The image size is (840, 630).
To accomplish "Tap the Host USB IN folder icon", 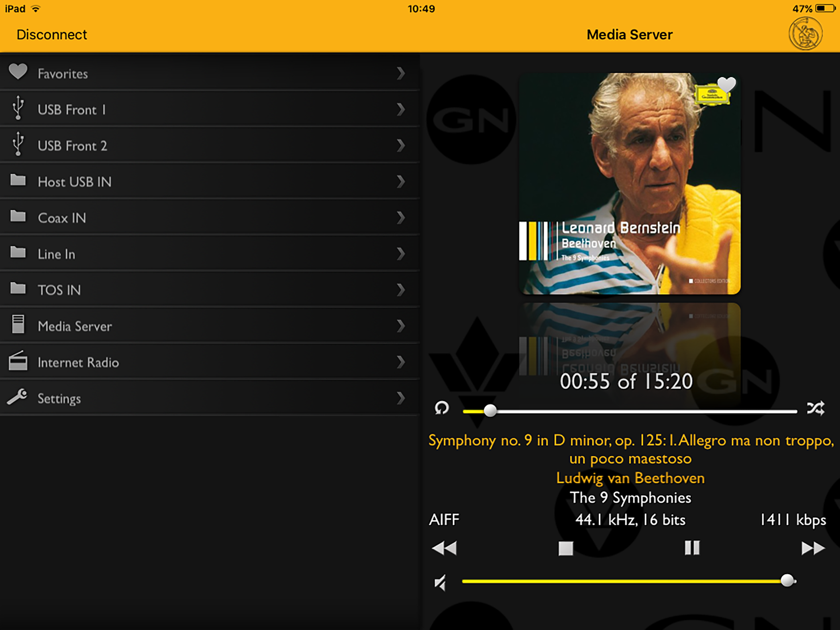I will point(18,180).
